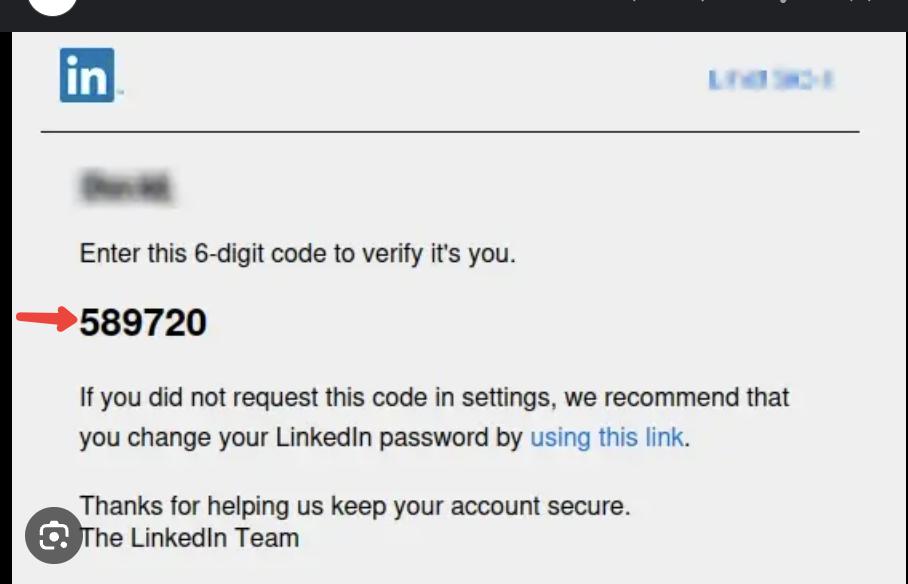Click the 'Thanks for helping us' line

[354, 506]
